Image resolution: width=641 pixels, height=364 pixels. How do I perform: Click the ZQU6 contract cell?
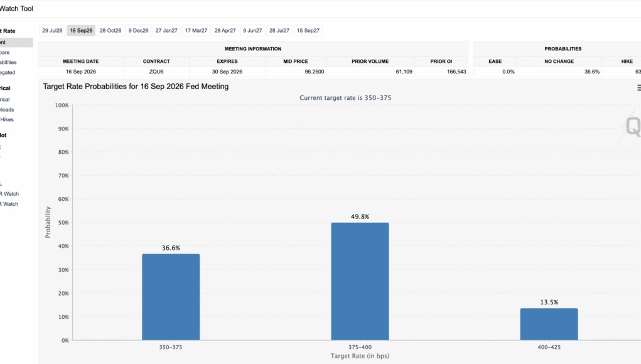[156, 72]
